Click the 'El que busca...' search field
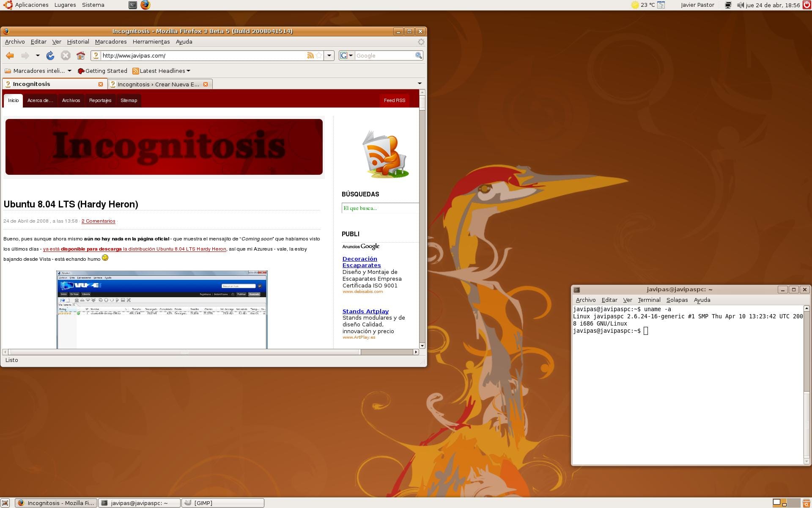812x508 pixels. tap(379, 208)
